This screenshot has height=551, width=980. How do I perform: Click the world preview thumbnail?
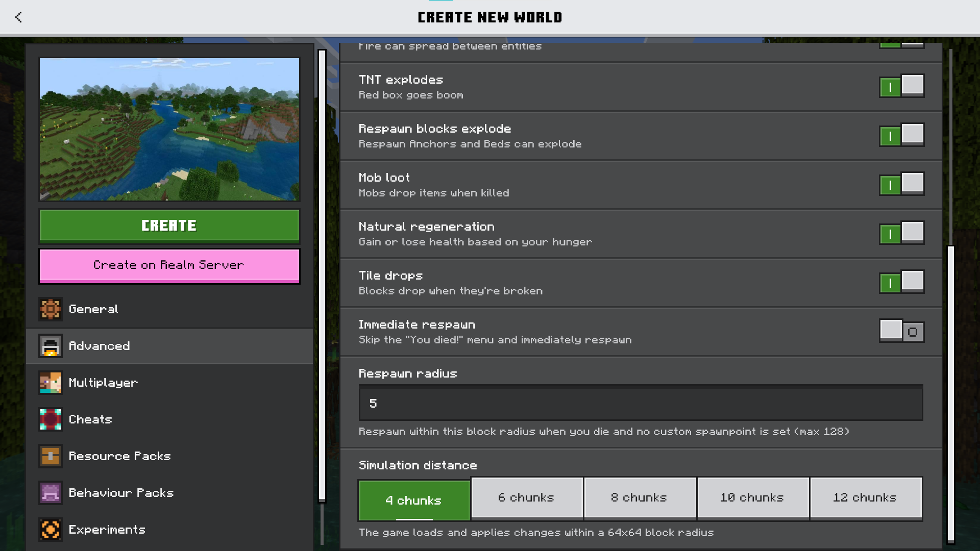[x=169, y=129]
